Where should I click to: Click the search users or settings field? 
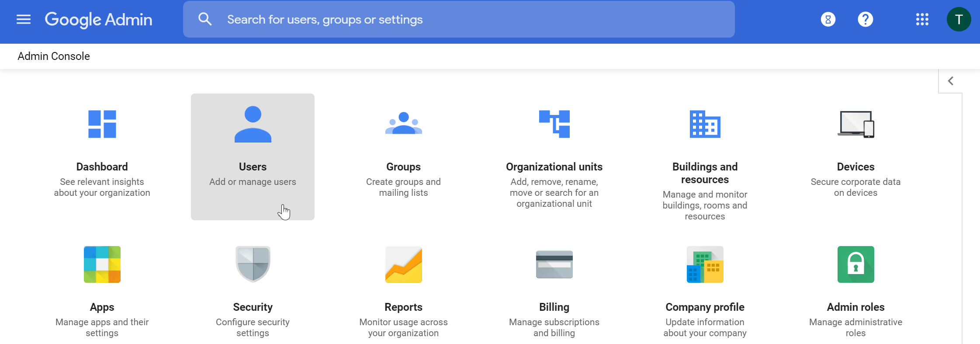click(459, 19)
